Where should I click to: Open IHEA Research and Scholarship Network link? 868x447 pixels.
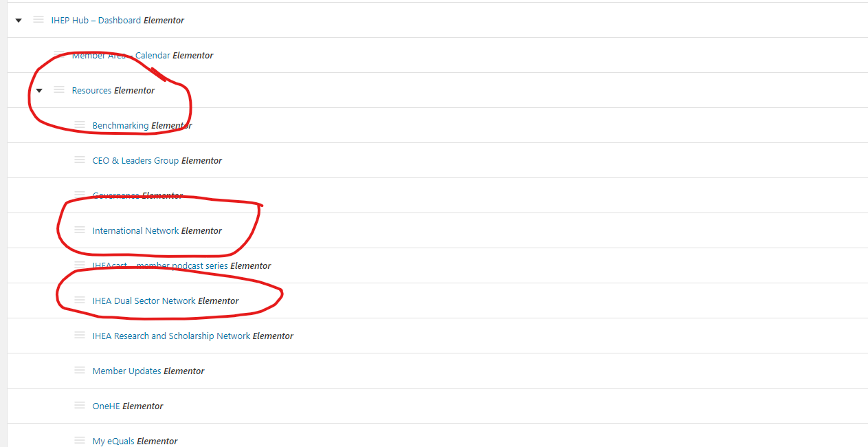pyautogui.click(x=171, y=336)
